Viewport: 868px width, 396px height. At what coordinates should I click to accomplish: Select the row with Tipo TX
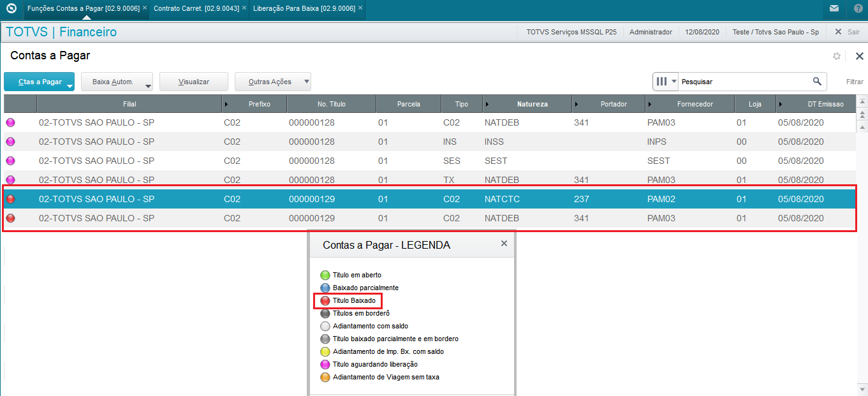click(430, 180)
